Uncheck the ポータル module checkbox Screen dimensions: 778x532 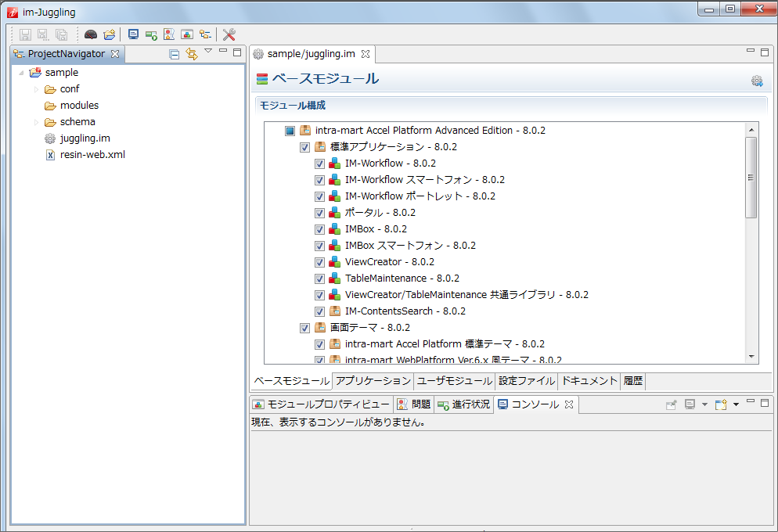coord(319,213)
